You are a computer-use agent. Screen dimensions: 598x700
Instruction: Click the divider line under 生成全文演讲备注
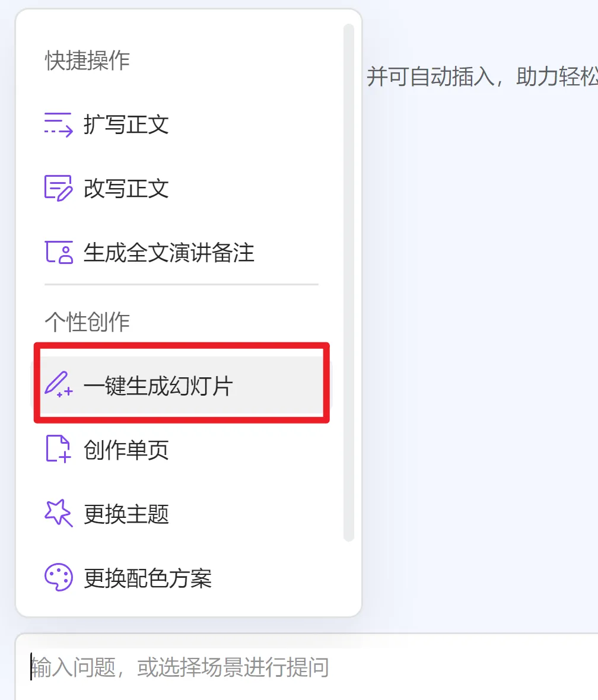182,284
